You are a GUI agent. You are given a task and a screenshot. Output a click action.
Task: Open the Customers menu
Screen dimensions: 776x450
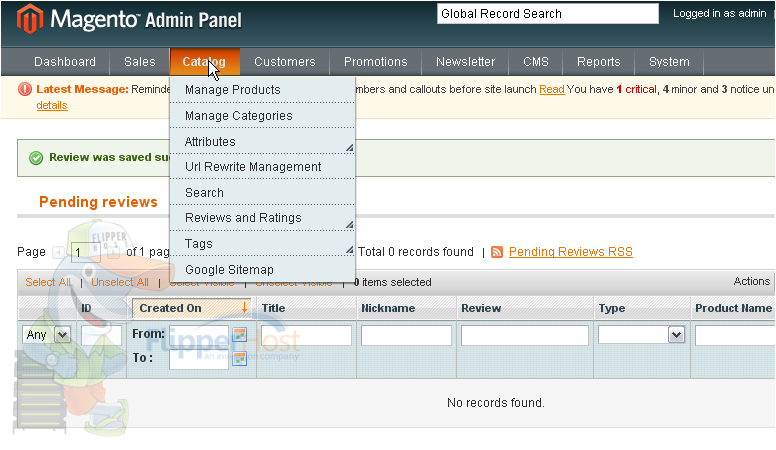tap(285, 62)
